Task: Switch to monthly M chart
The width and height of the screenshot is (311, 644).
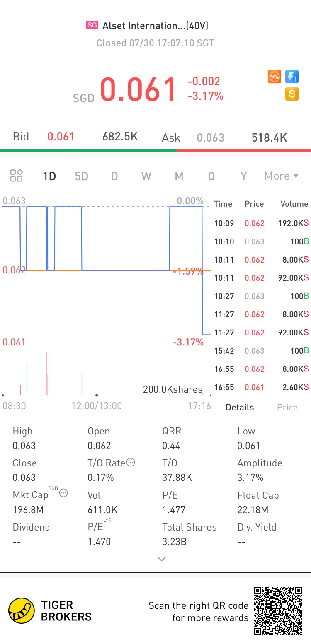Action: tap(179, 176)
